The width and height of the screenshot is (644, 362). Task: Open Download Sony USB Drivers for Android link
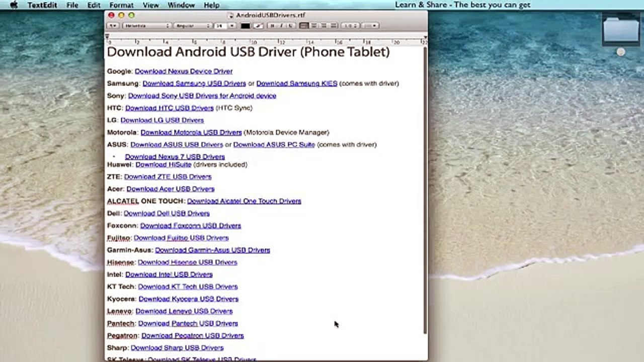coord(202,96)
